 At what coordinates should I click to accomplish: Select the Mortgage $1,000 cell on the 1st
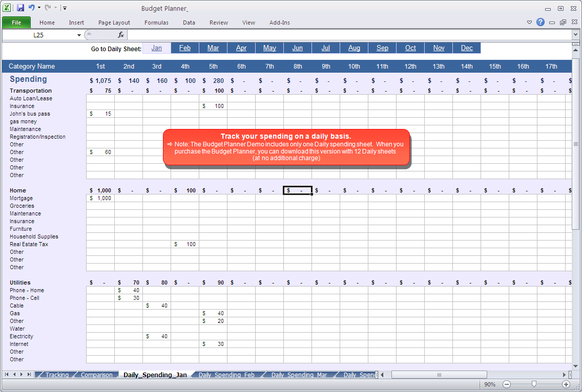click(100, 199)
